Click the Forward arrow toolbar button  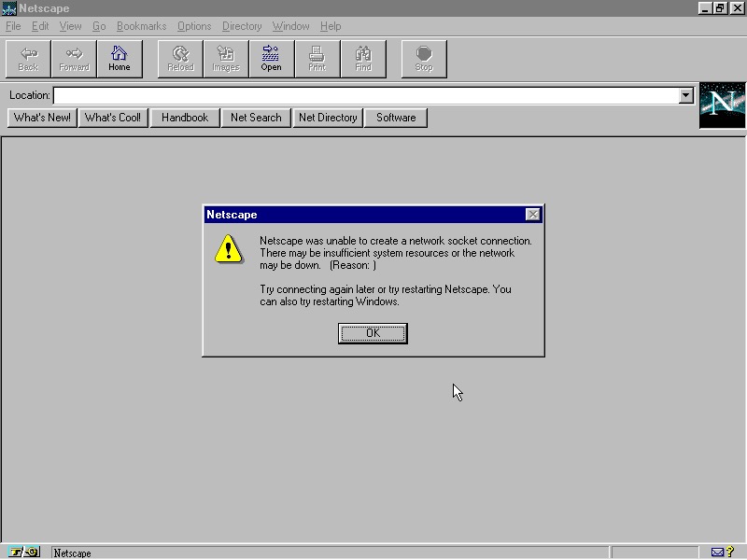[74, 58]
